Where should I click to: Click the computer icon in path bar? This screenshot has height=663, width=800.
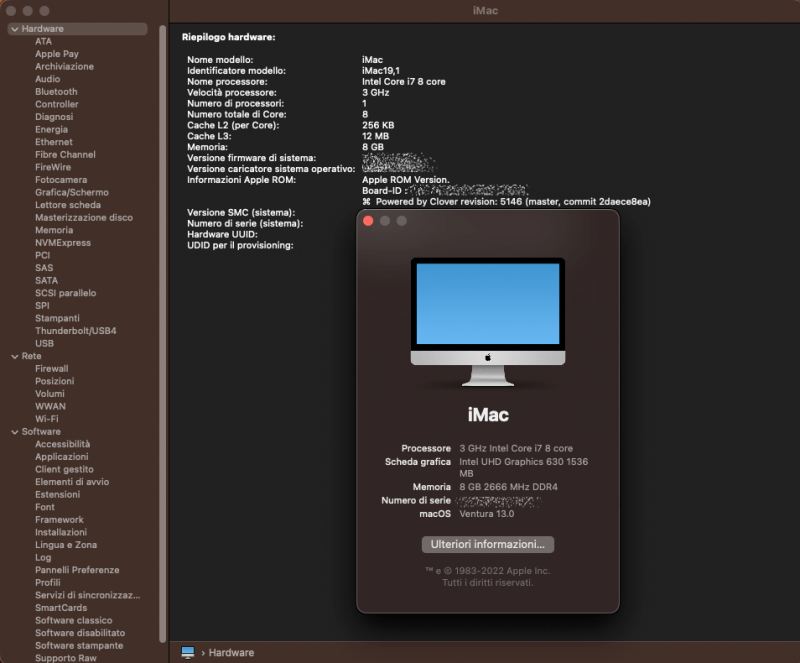click(188, 652)
